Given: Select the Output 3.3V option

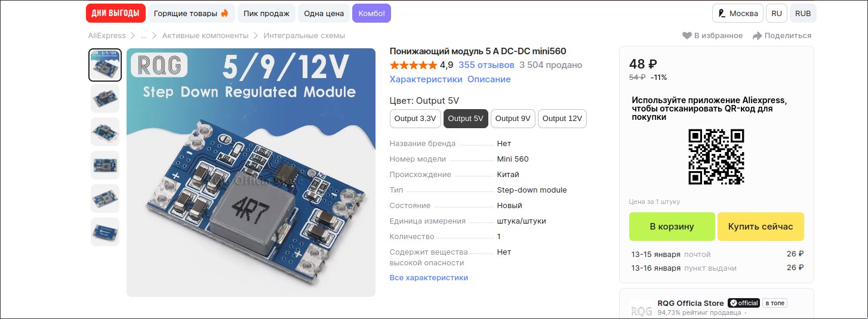Looking at the screenshot, I should point(415,119).
